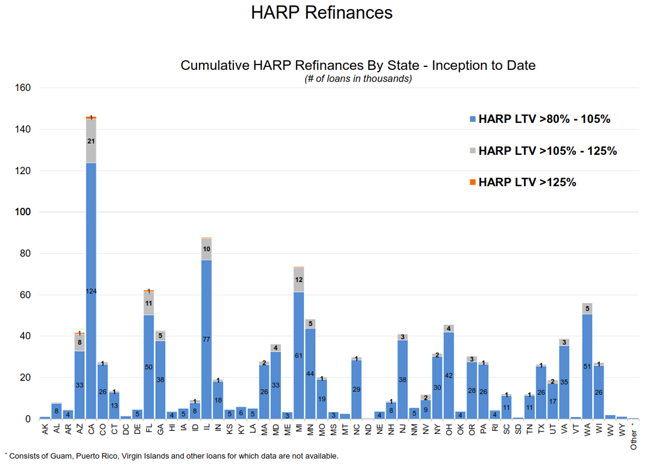The width and height of the screenshot is (650, 464).
Task: Click the gray HARP LTV >105% - 125% legend swatch
Action: click(472, 151)
